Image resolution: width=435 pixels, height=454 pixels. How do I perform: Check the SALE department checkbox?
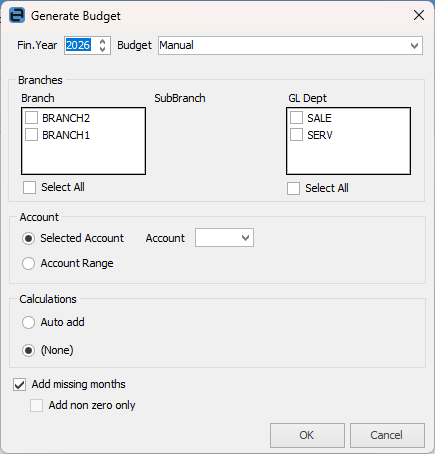296,118
